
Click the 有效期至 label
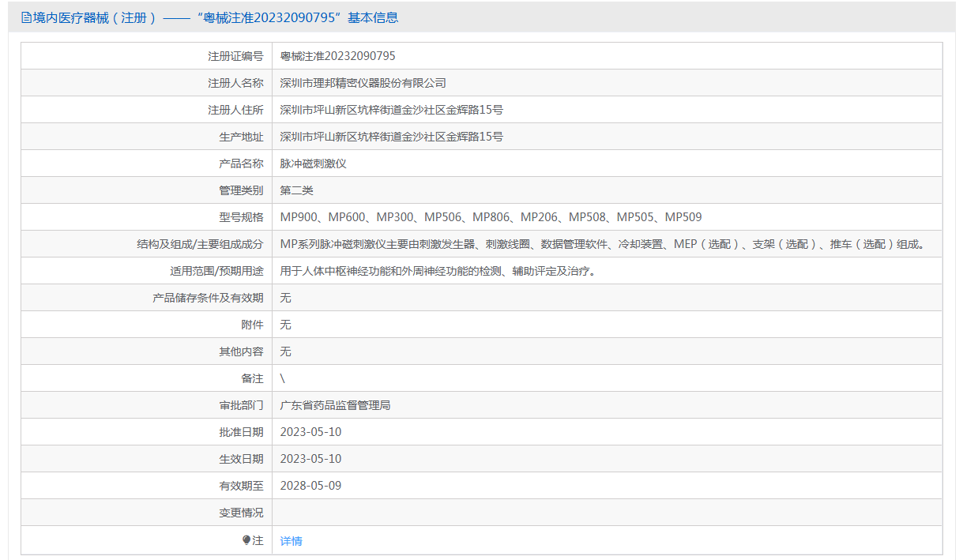point(241,486)
